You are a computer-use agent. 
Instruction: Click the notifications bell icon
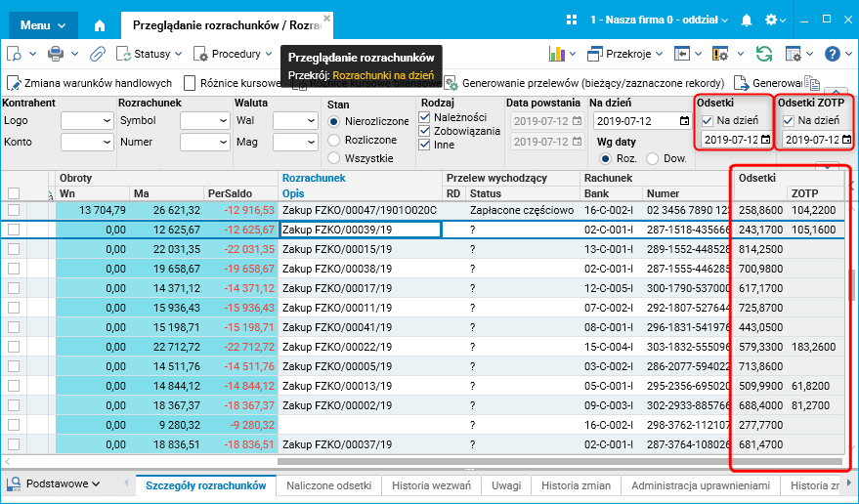747,21
